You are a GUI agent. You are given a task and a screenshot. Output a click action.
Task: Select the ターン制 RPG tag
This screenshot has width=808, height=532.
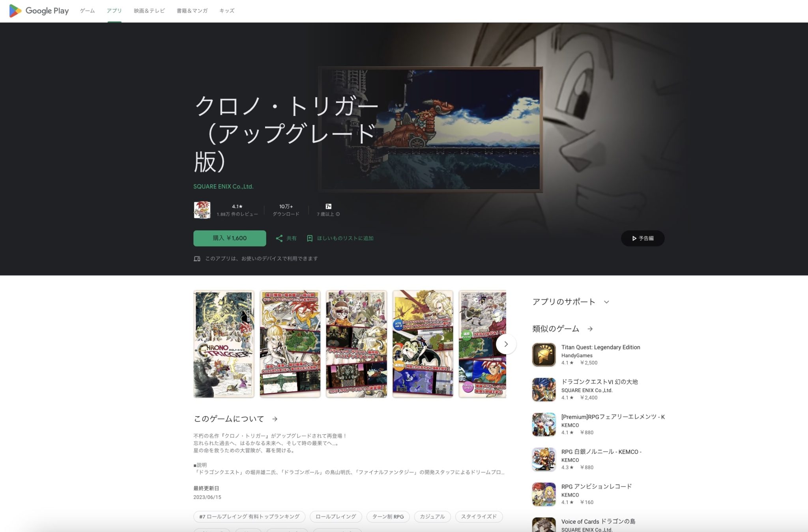click(388, 517)
